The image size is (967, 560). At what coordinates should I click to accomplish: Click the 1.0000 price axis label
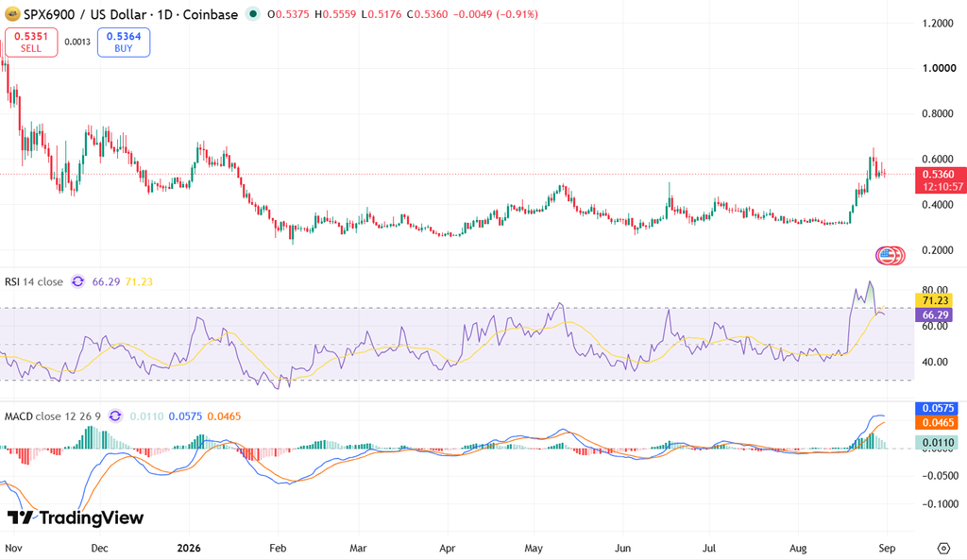click(940, 68)
